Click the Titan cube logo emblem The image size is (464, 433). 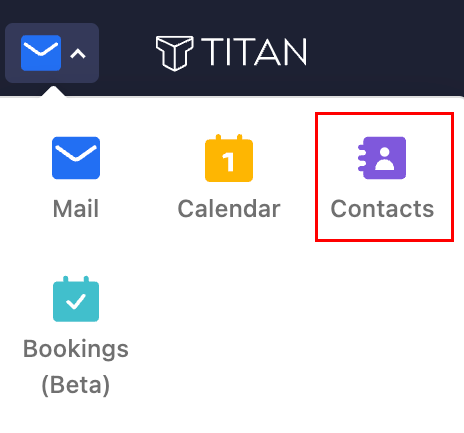(x=175, y=53)
